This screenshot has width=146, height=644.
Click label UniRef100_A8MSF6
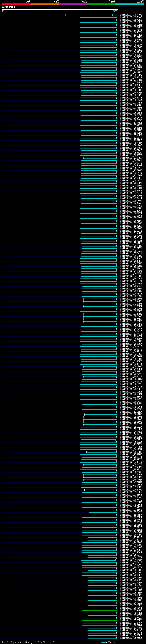tap(131, 85)
